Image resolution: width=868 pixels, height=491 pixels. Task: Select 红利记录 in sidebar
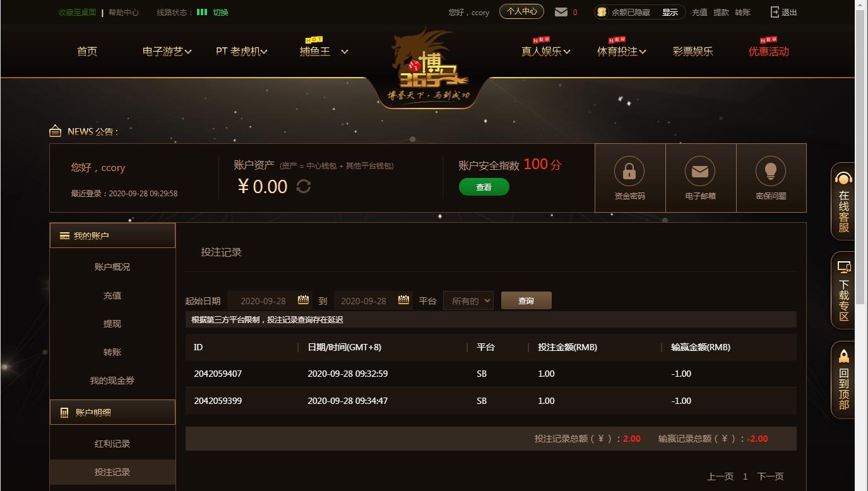pos(112,444)
